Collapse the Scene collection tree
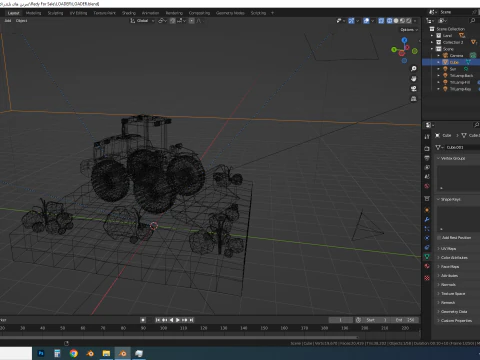Viewport: 480px width, 360px height. pyautogui.click(x=432, y=49)
